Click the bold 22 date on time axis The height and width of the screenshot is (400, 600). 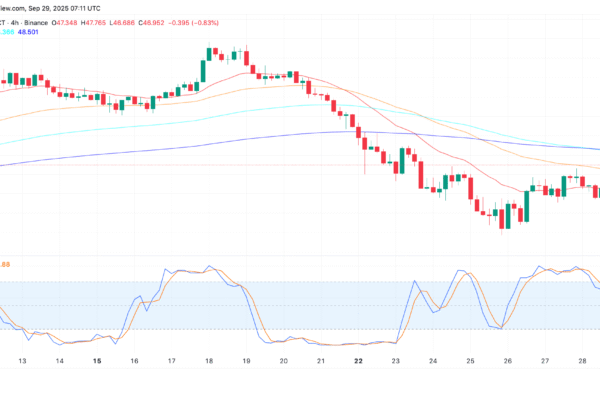point(357,360)
